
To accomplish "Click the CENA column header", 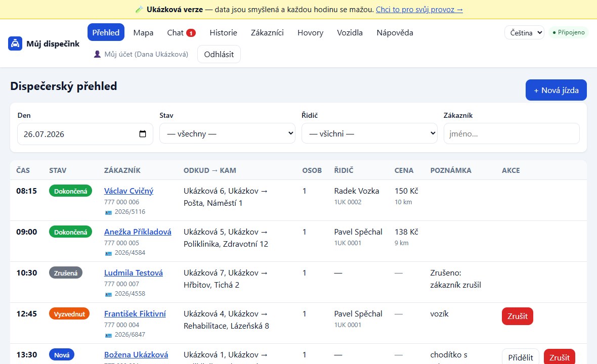I will click(x=404, y=170).
